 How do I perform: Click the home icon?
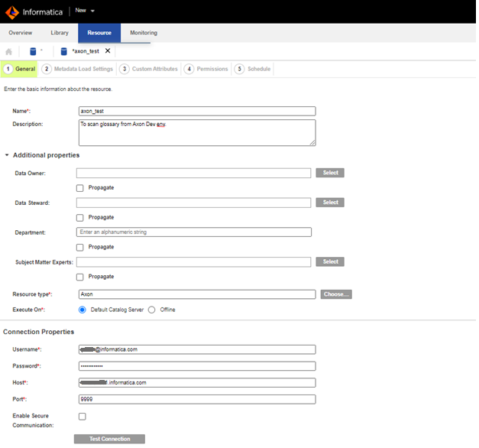(x=9, y=51)
